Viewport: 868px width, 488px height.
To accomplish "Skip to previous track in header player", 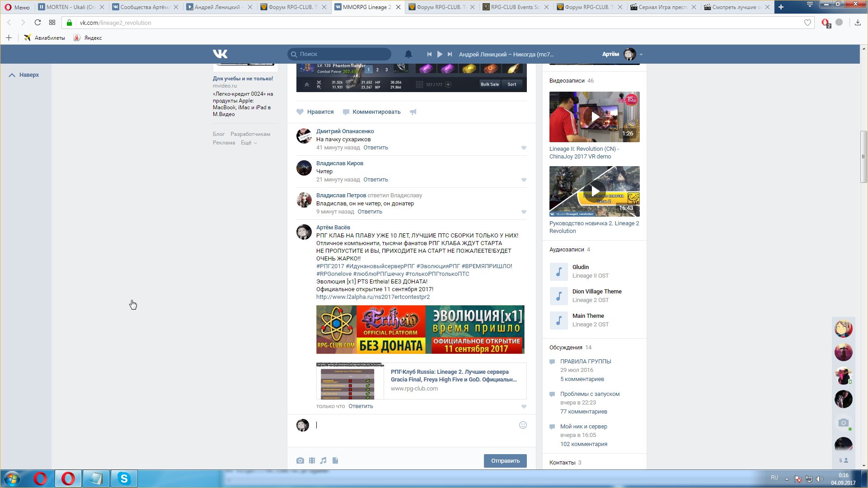I will pyautogui.click(x=429, y=54).
